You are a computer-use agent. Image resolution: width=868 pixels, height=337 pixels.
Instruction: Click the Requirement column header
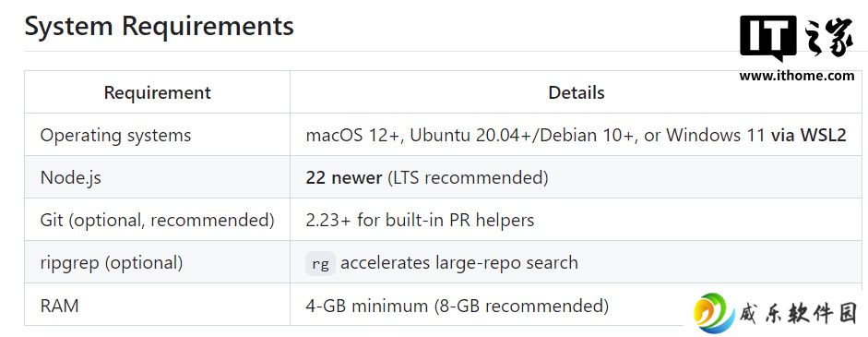[157, 92]
